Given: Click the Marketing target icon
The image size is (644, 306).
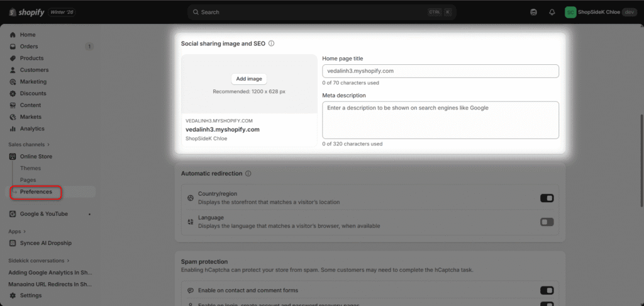Looking at the screenshot, I should (x=13, y=82).
